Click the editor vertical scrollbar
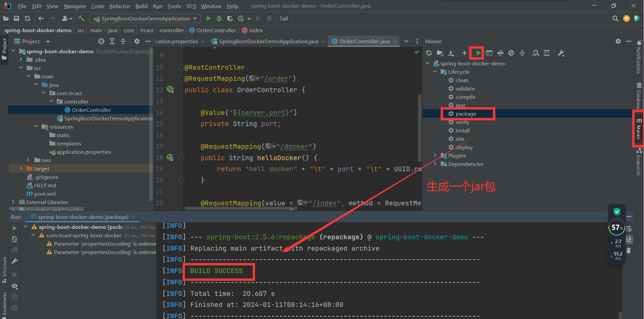 [419, 127]
